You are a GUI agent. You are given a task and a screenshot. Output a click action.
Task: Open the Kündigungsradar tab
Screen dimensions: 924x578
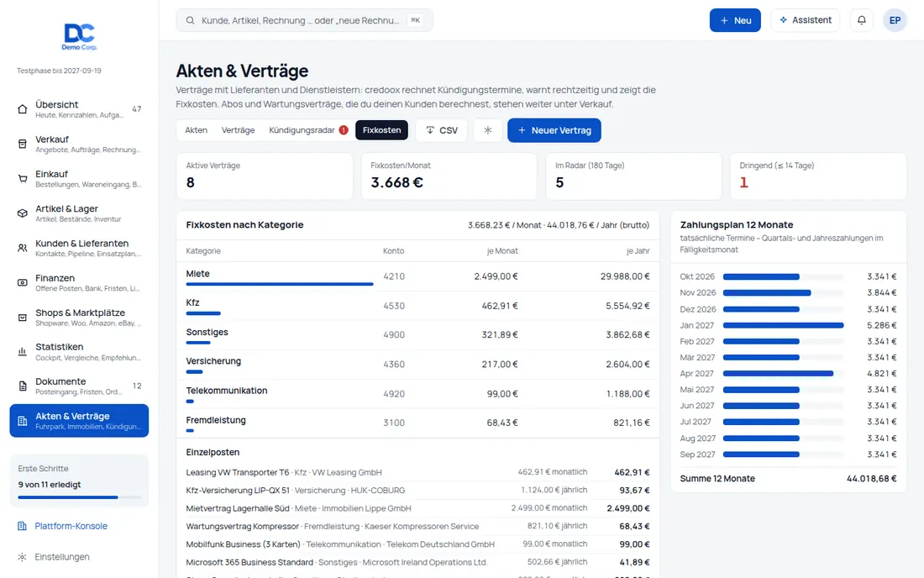pyautogui.click(x=307, y=130)
